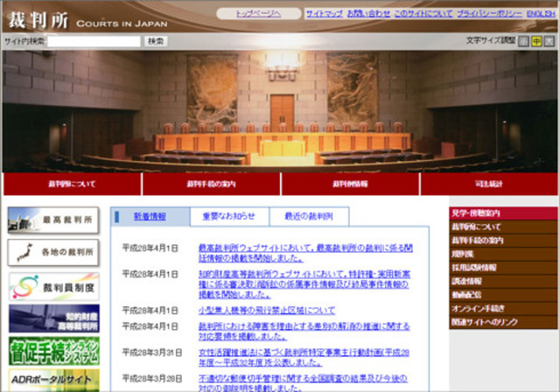560x392 pixels.
Task: Switch to the 最近の裁判例 tab
Action: (x=309, y=216)
